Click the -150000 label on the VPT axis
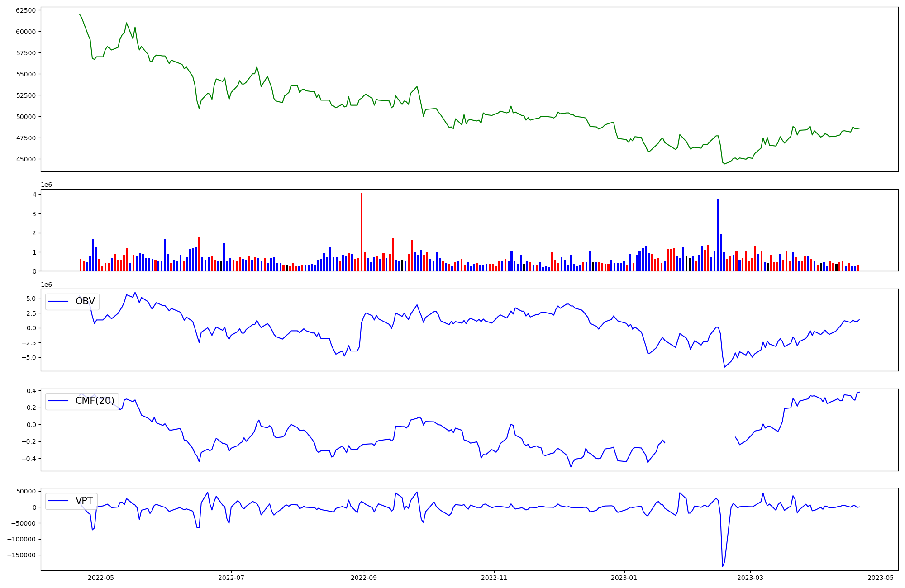 [x=22, y=555]
